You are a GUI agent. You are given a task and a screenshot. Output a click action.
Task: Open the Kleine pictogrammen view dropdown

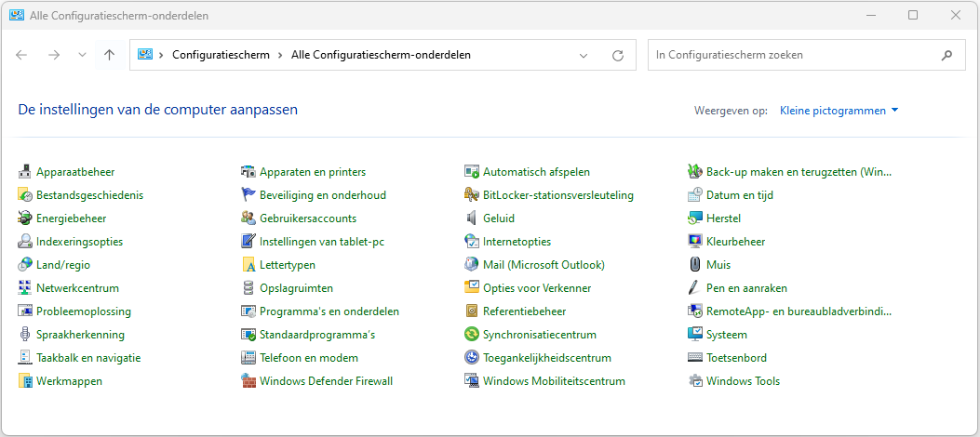[x=839, y=111]
